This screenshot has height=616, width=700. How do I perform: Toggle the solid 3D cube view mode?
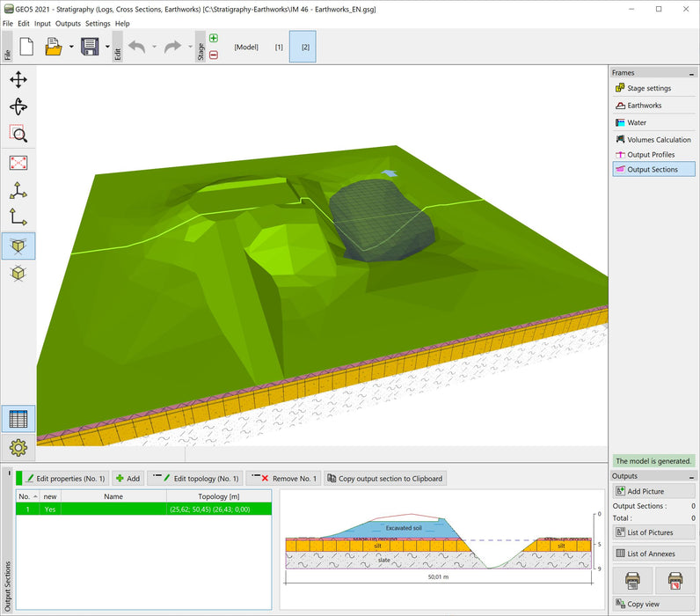coord(18,246)
